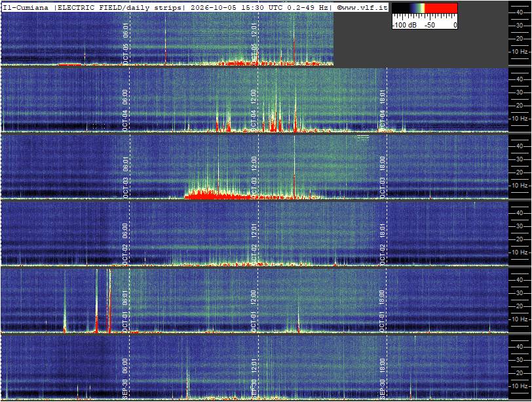Screen dimensions: 532x402
Task: Pick the OCT-01 18:00 time marker
Action: click(x=383, y=311)
